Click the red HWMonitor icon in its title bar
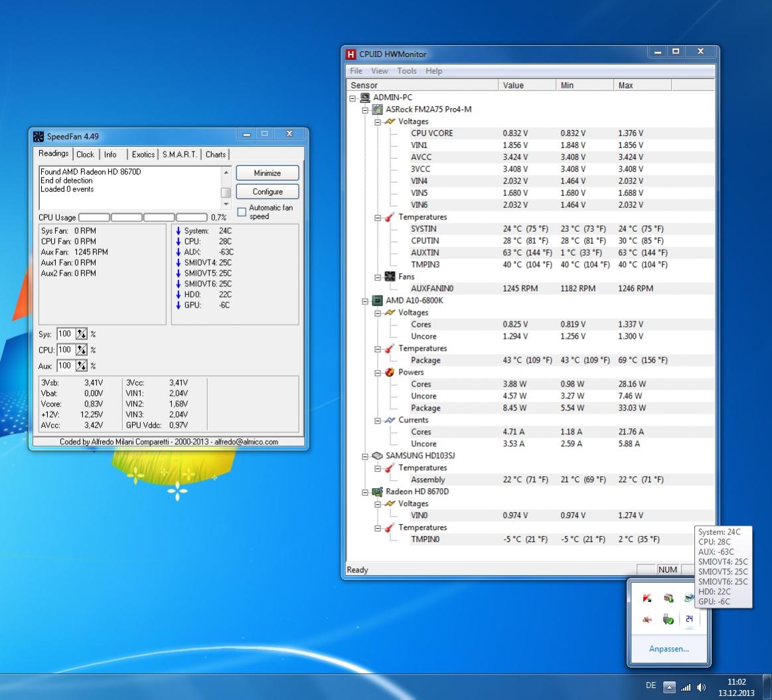772x700 pixels. (x=351, y=54)
